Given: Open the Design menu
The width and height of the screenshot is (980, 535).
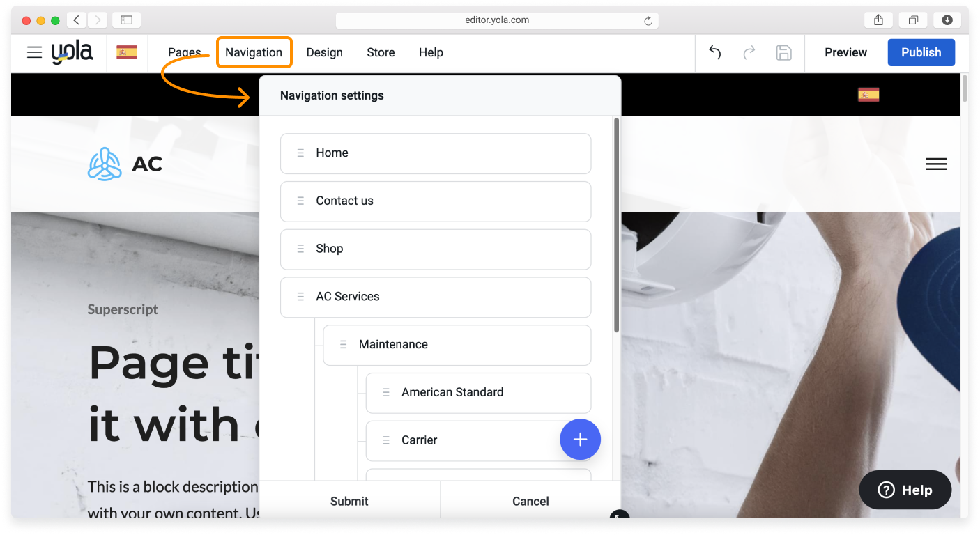Looking at the screenshot, I should point(324,52).
